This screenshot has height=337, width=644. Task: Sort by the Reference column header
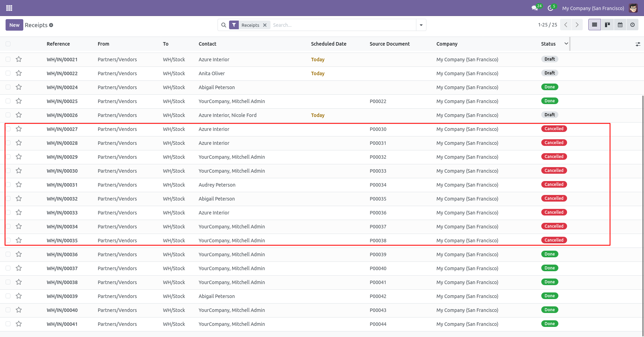(x=58, y=44)
